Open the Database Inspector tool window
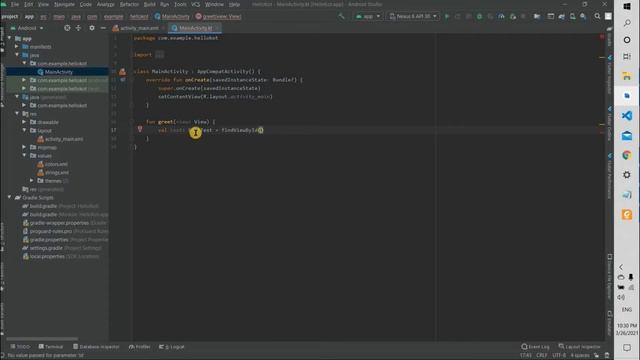The image size is (640, 360). (96, 347)
